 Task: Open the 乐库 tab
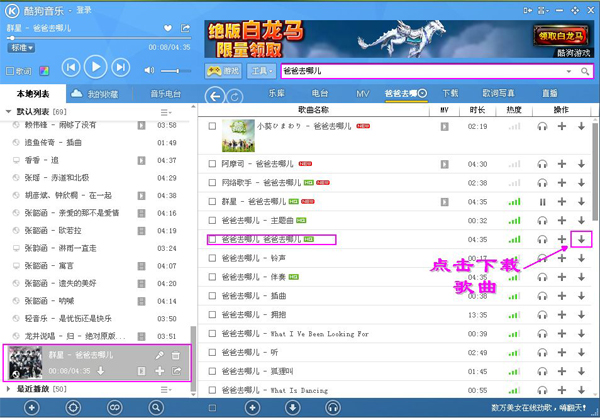click(276, 93)
